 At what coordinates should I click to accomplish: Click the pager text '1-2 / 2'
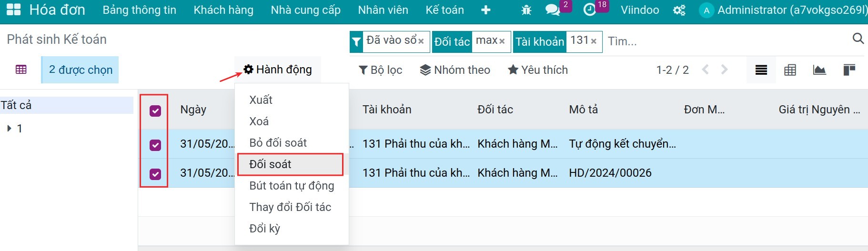(672, 70)
